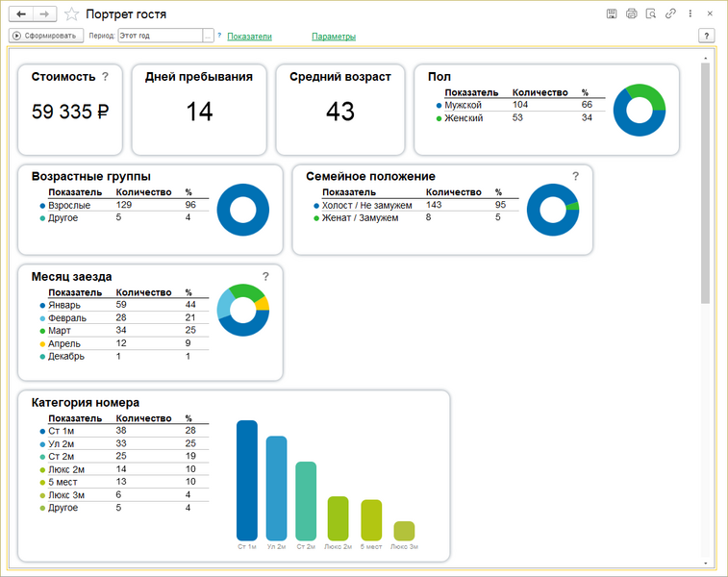Click the help question mark button

(707, 36)
